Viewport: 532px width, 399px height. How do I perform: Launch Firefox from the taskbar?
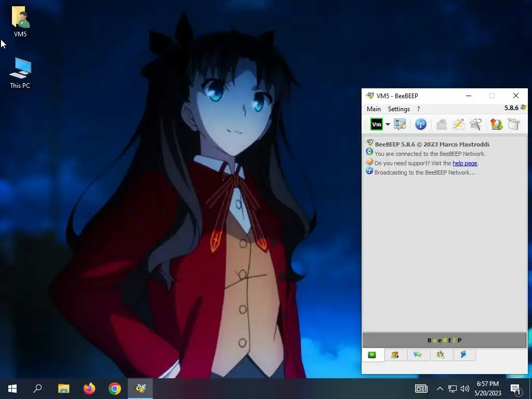click(x=89, y=389)
